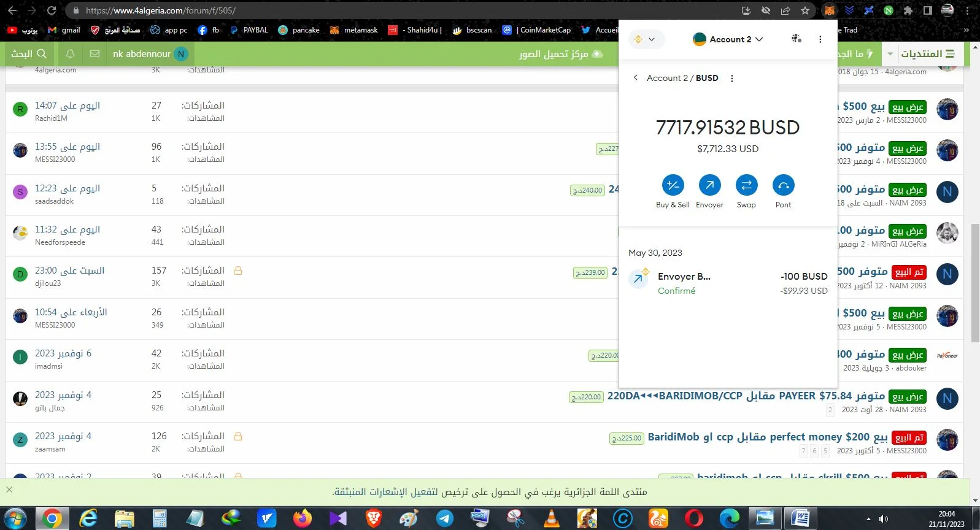Image resolution: width=980 pixels, height=530 pixels.
Task: Click the MetaMask fox extension icon
Action: tap(829, 10)
